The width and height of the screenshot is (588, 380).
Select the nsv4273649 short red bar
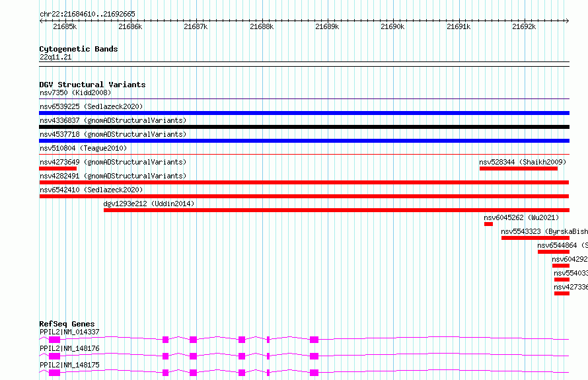[57, 169]
